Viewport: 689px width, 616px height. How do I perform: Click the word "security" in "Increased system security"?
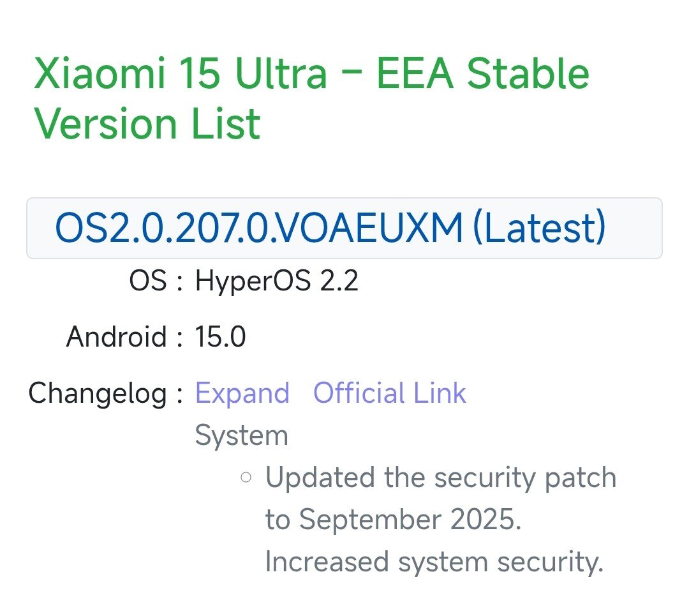tap(551, 562)
